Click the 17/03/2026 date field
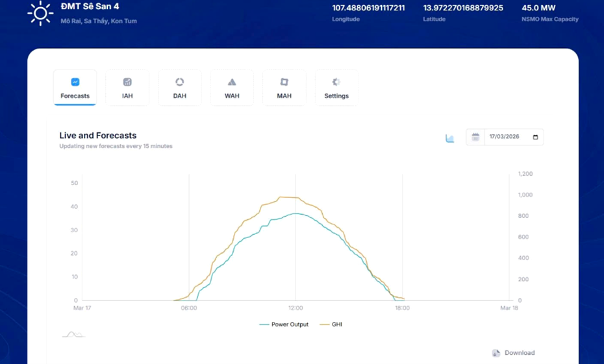The image size is (604, 364). click(505, 137)
